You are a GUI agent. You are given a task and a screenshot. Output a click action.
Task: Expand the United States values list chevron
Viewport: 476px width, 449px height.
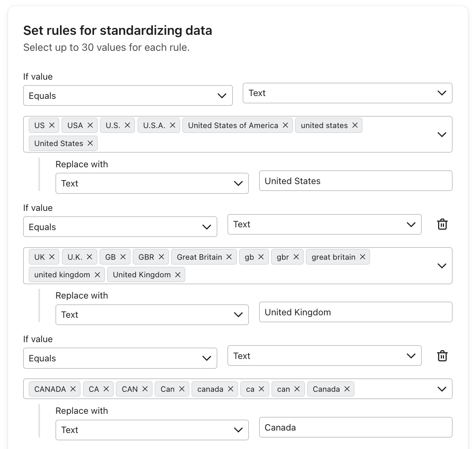pos(442,134)
